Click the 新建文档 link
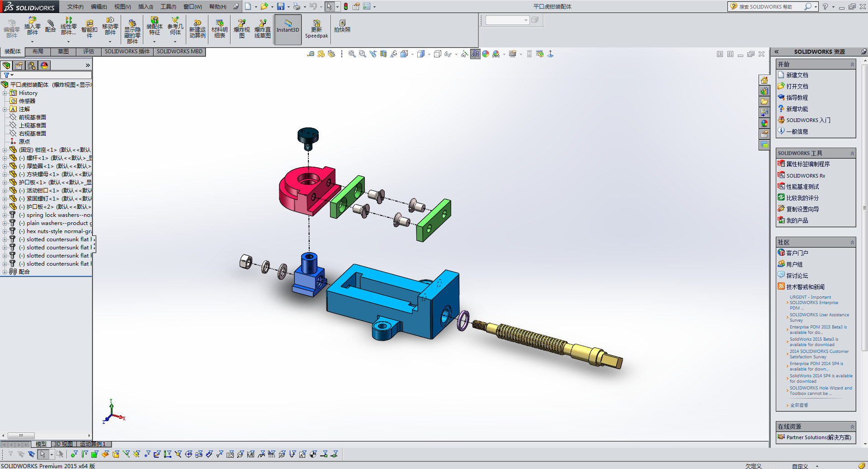 (x=797, y=75)
